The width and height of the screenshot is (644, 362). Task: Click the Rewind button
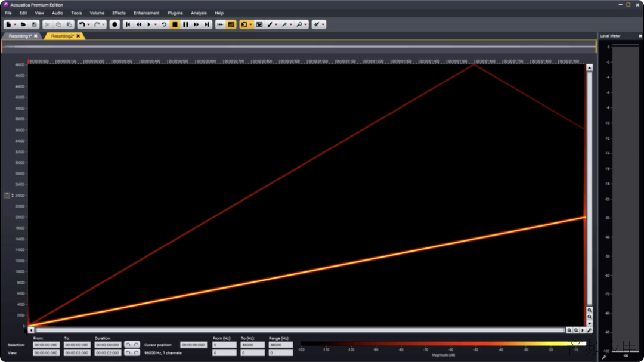[x=139, y=24]
